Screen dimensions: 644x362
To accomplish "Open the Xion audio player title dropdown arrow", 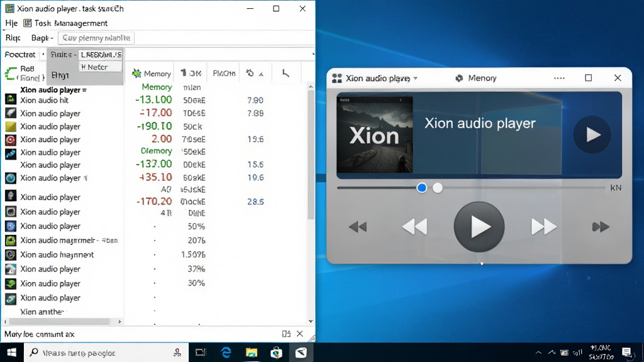I will coord(415,78).
